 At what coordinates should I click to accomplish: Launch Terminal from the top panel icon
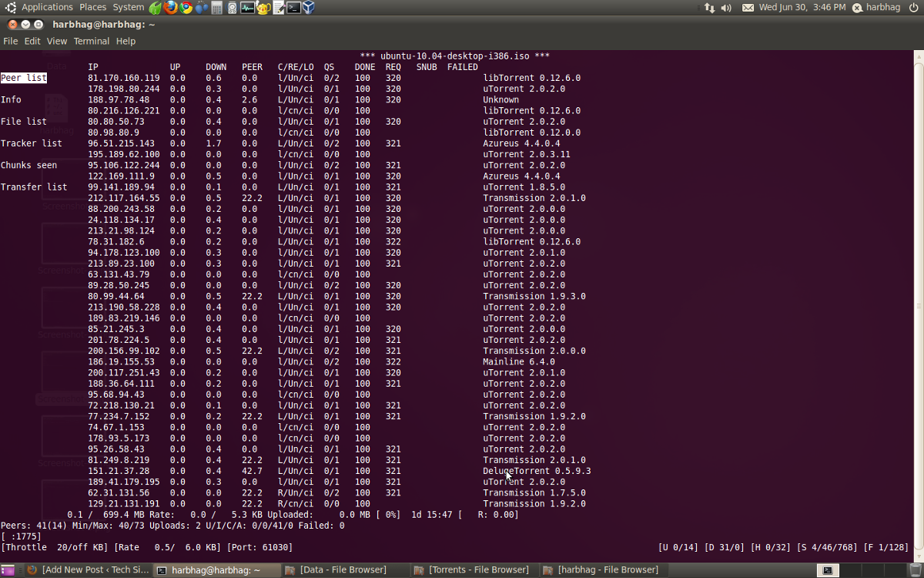click(293, 8)
